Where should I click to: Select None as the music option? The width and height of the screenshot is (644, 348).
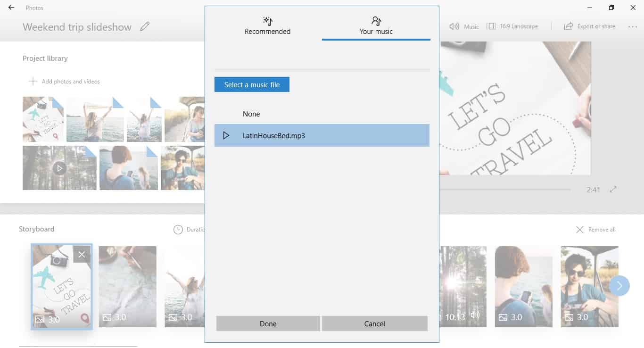click(x=251, y=114)
